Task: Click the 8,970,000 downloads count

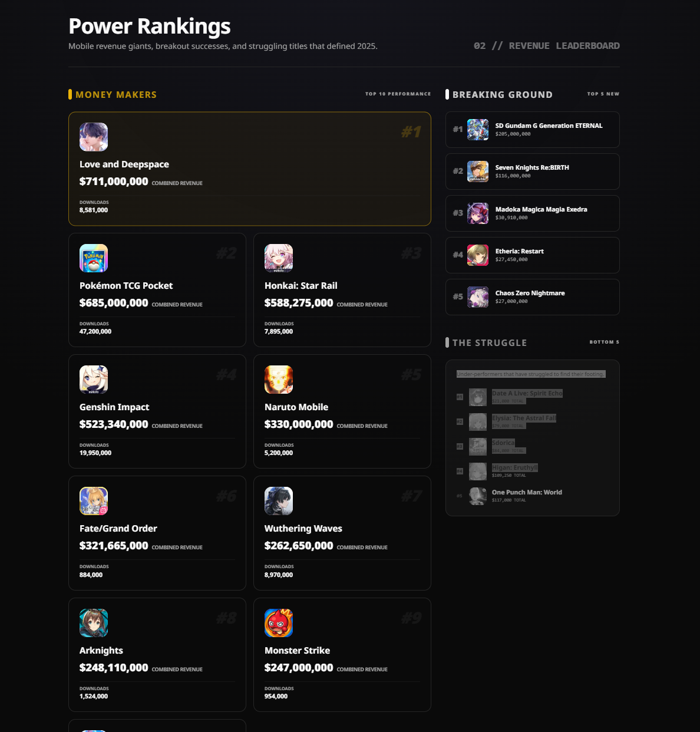Action: [x=279, y=575]
